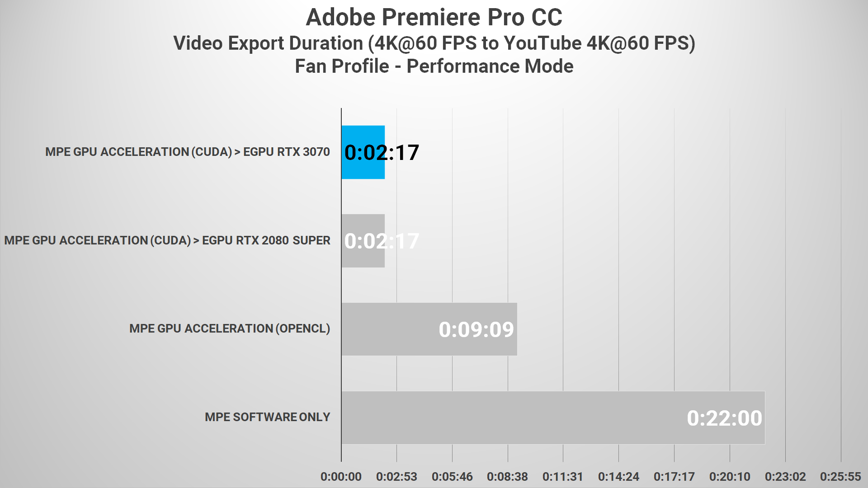Click the 0:00:00 axis tick label
Image resolution: width=868 pixels, height=488 pixels.
(x=341, y=477)
